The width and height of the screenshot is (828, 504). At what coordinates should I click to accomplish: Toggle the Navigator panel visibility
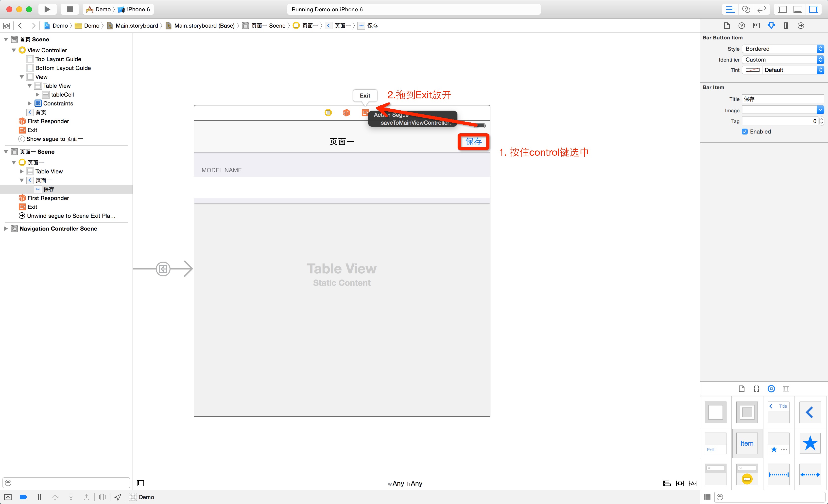(x=782, y=9)
